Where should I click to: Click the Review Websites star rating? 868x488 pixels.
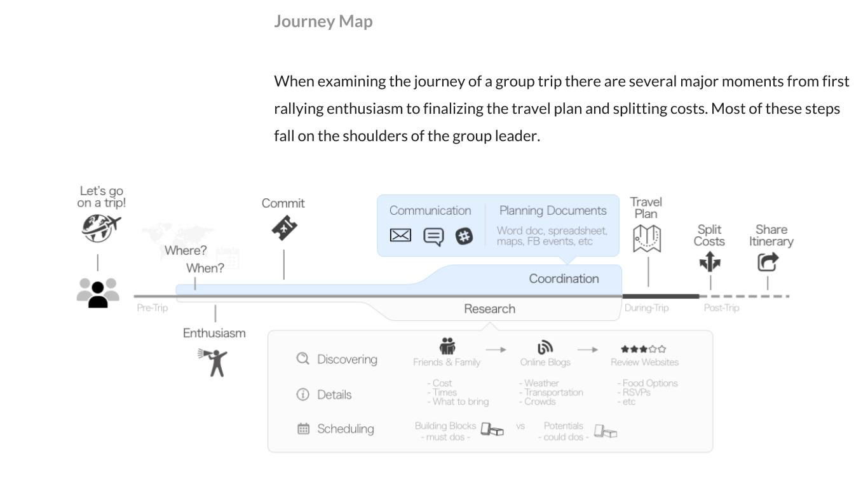pyautogui.click(x=644, y=349)
